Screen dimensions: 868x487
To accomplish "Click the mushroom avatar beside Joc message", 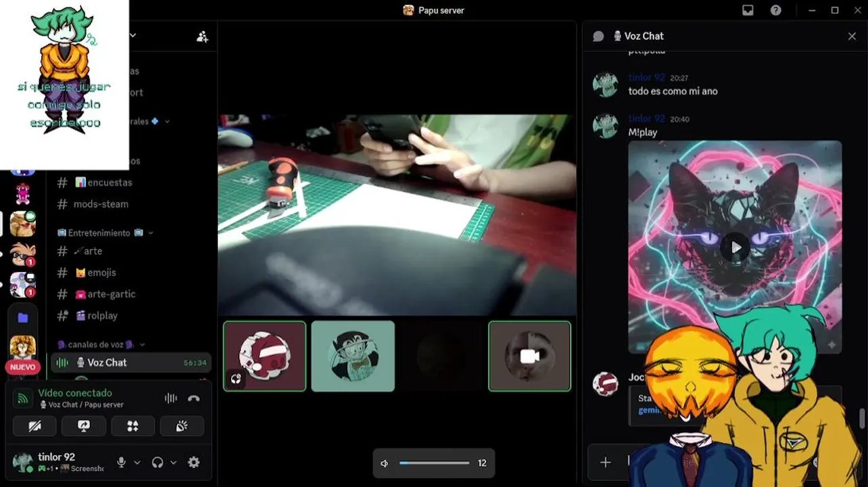I will [605, 384].
